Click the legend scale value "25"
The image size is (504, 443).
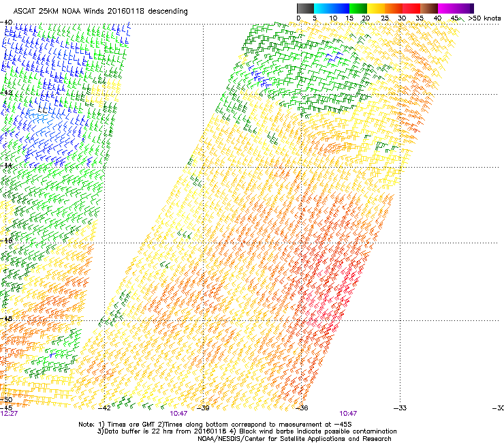coord(385,18)
